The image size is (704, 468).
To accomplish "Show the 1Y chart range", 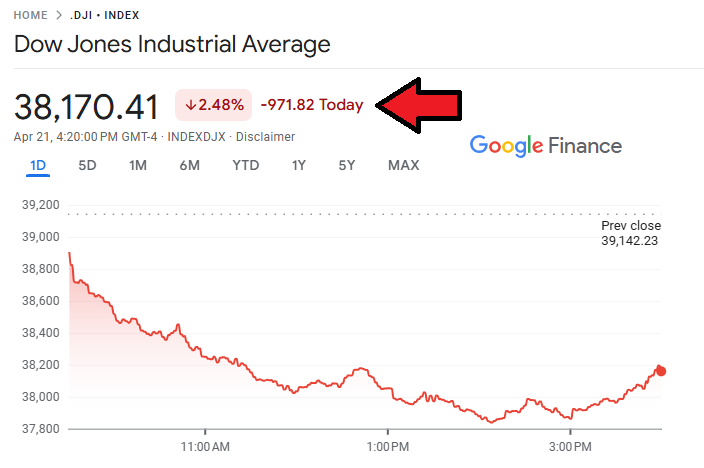I will [x=299, y=165].
